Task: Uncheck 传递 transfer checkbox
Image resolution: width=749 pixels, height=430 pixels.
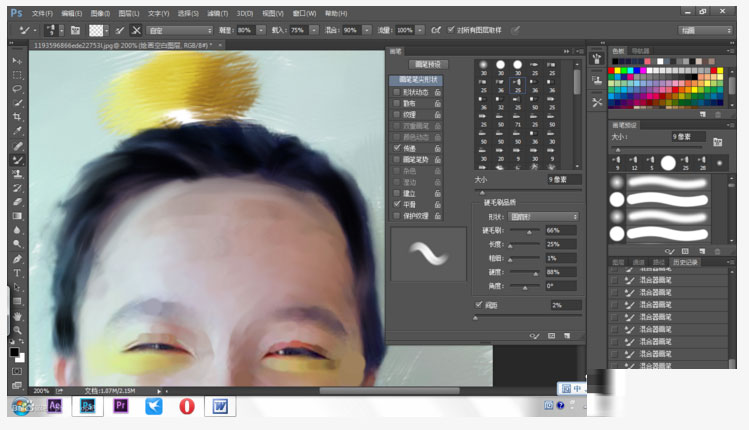Action: tap(396, 148)
